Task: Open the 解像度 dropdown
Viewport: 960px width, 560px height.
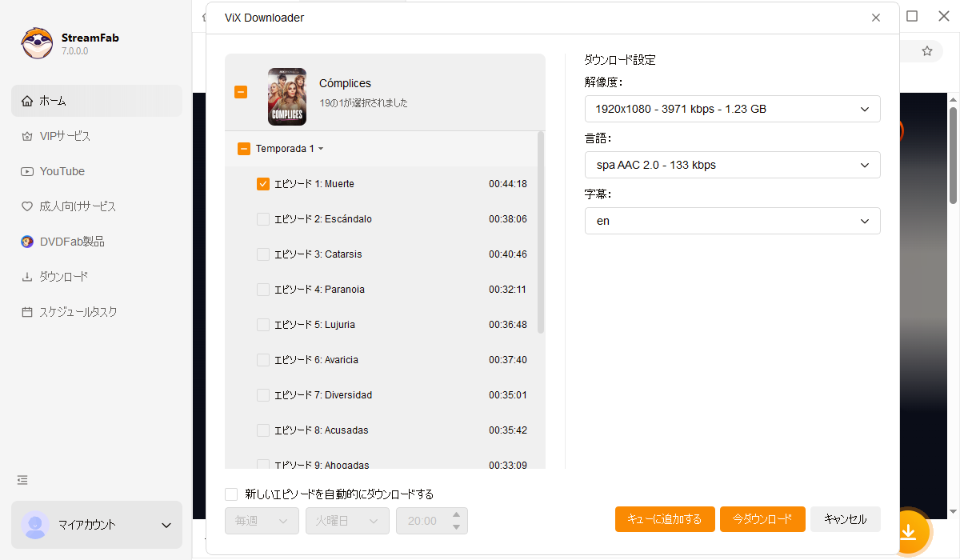Action: click(x=732, y=109)
